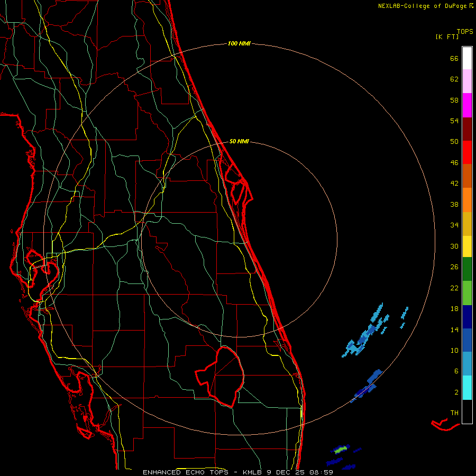Click the light green 22 K FT swatch
Image resolution: width=476 pixels, height=476 pixels.
467,293
